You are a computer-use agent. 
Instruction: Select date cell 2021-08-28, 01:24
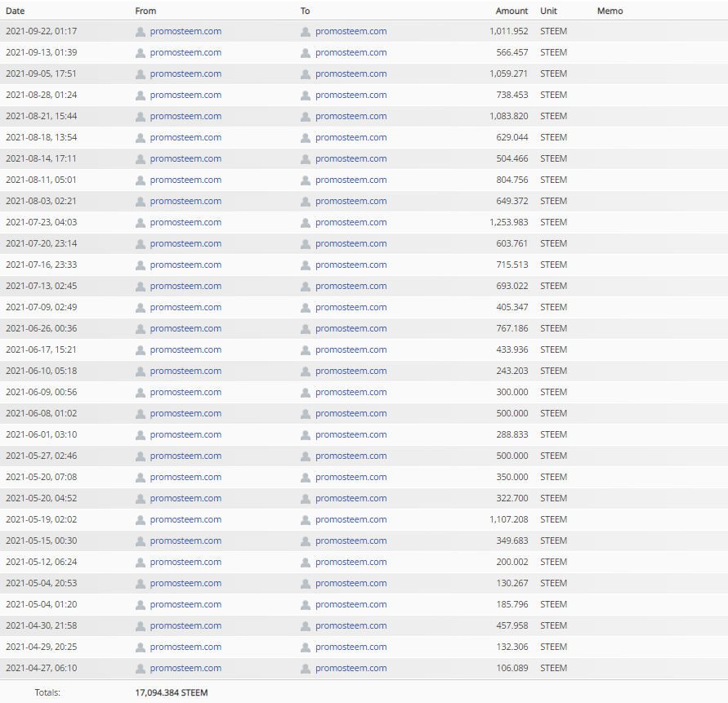(x=42, y=95)
